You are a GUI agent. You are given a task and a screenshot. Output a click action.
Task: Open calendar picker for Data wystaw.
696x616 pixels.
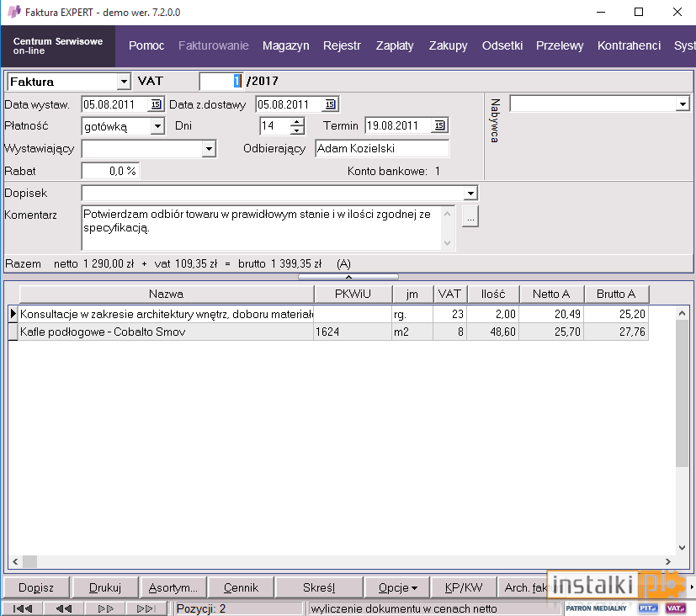click(156, 104)
